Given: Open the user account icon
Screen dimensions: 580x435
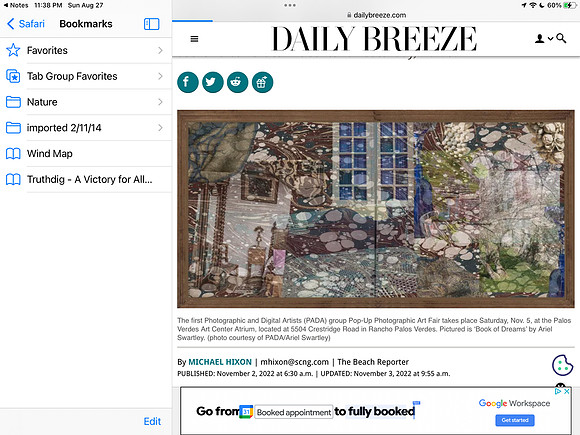Looking at the screenshot, I should click(x=540, y=38).
